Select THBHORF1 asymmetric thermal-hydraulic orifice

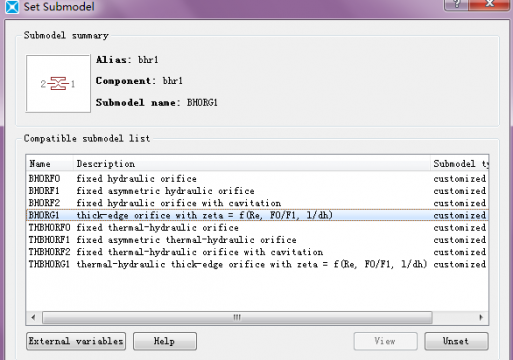click(257, 240)
